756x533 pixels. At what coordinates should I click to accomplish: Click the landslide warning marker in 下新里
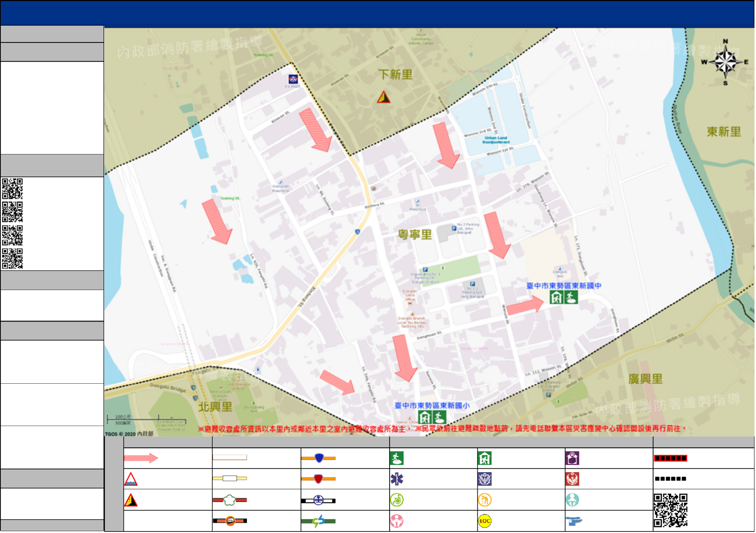click(384, 97)
